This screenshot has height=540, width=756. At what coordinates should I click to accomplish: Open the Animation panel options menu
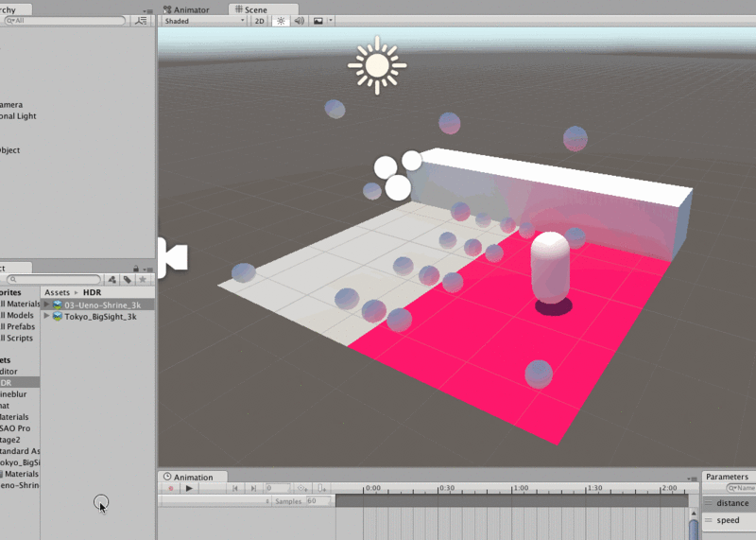[693, 479]
